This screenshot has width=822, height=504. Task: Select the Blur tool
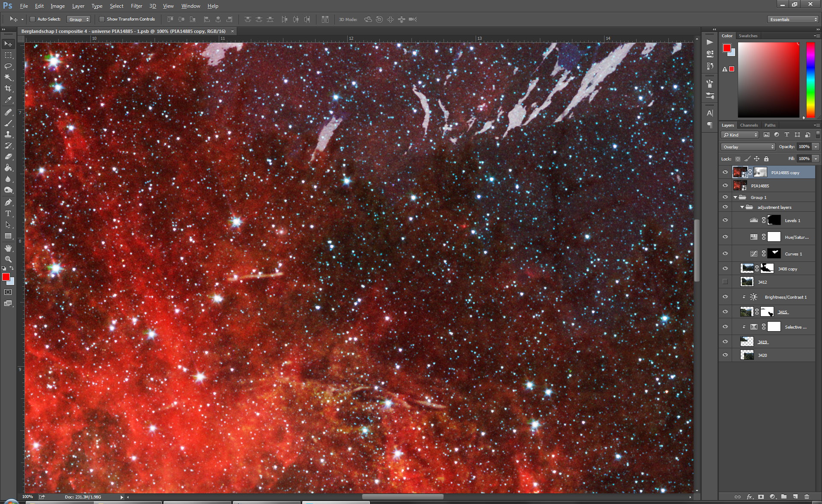8,179
